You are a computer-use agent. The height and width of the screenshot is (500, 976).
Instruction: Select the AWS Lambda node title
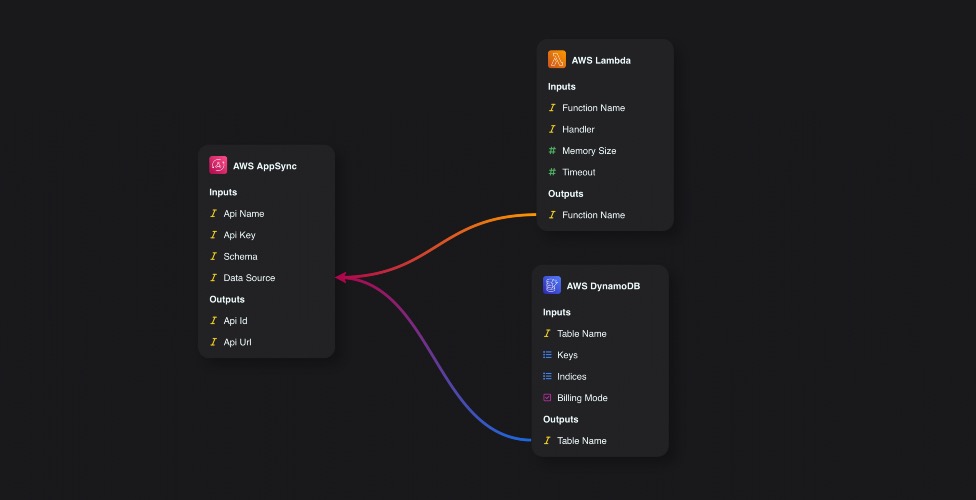[601, 60]
